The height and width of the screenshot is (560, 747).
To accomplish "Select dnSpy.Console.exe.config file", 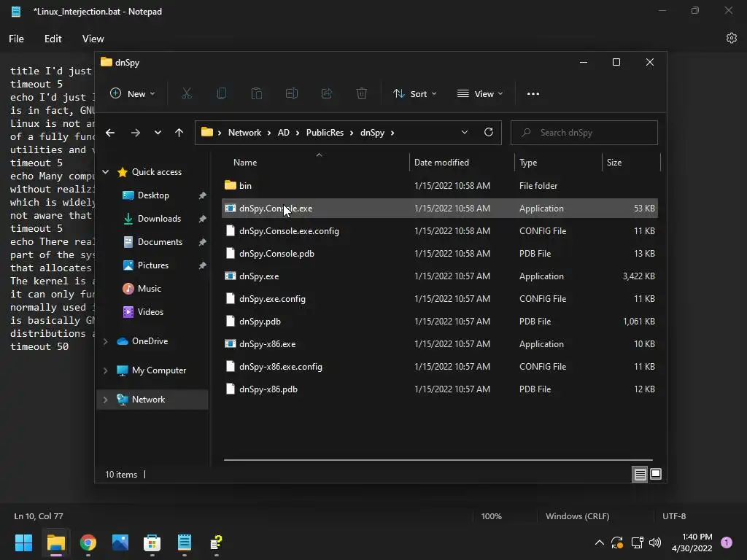I will pos(440,231).
